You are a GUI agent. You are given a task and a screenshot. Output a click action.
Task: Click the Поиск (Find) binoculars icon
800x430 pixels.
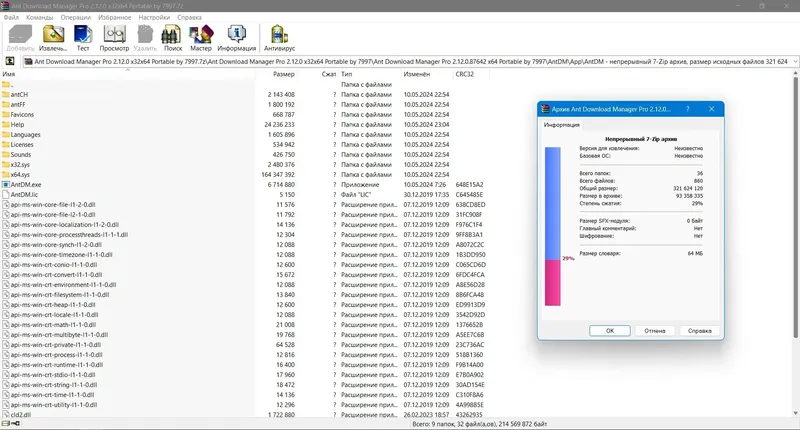tap(172, 34)
